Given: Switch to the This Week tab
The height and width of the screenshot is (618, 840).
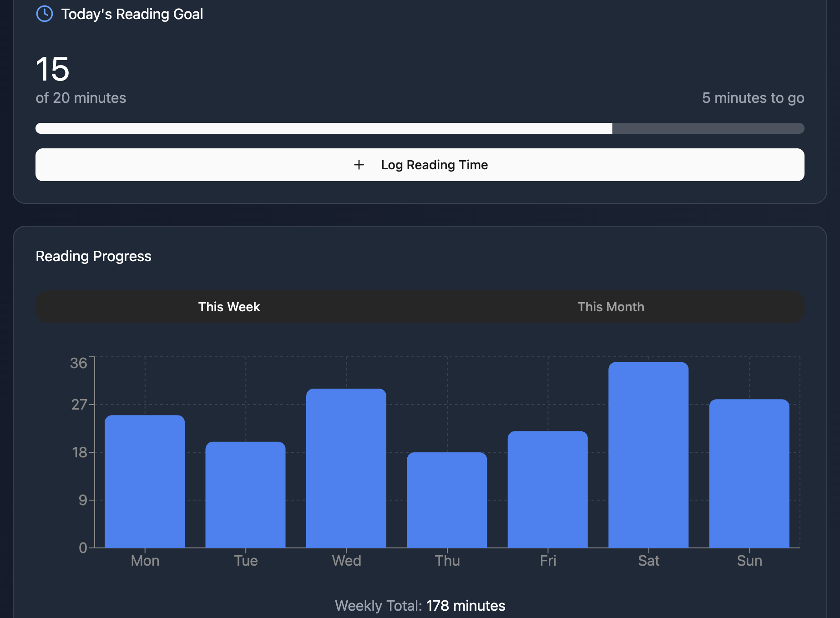Looking at the screenshot, I should 229,307.
